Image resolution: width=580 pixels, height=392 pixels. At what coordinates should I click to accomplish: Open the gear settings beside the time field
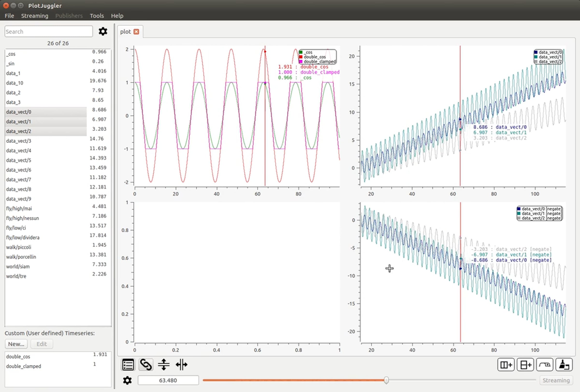coord(127,380)
